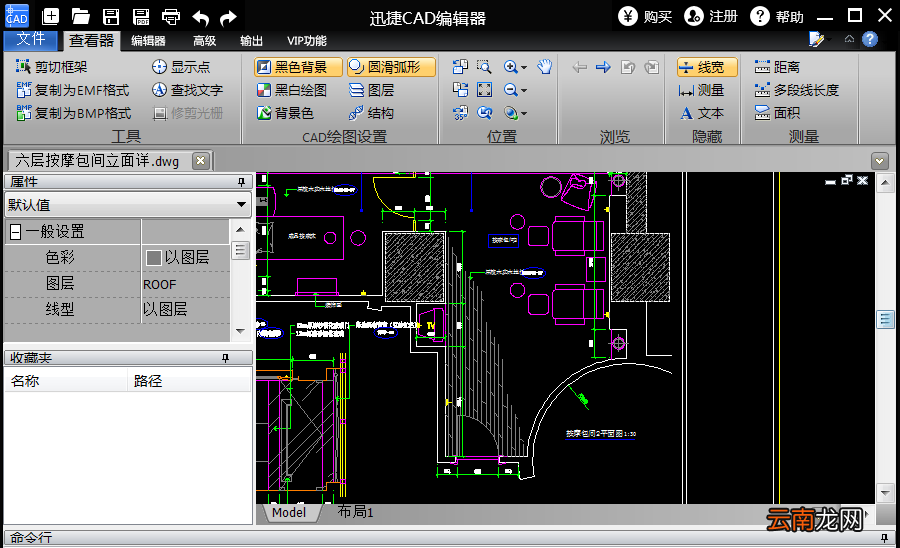
Task: Open zoom-out dropdown arrow
Action: [523, 91]
